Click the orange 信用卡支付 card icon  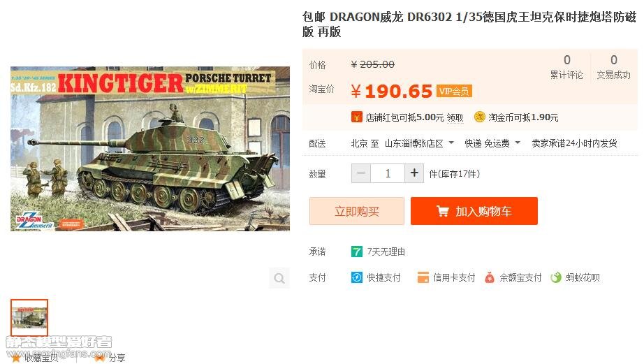coord(423,278)
